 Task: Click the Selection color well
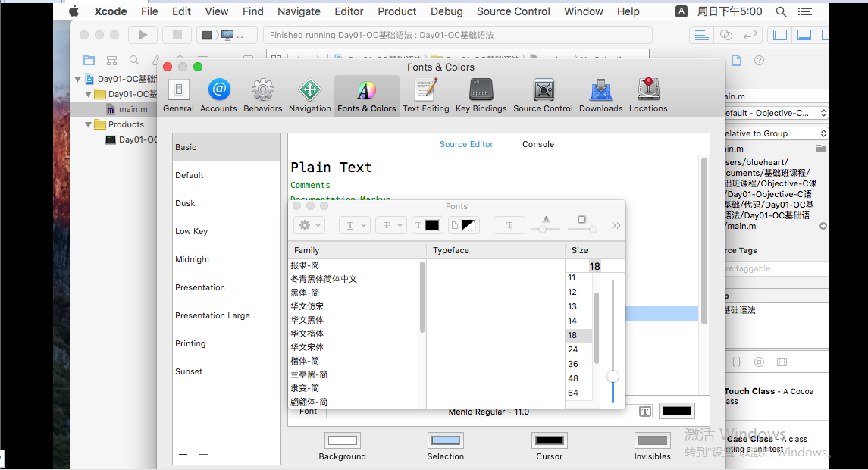[x=446, y=440]
